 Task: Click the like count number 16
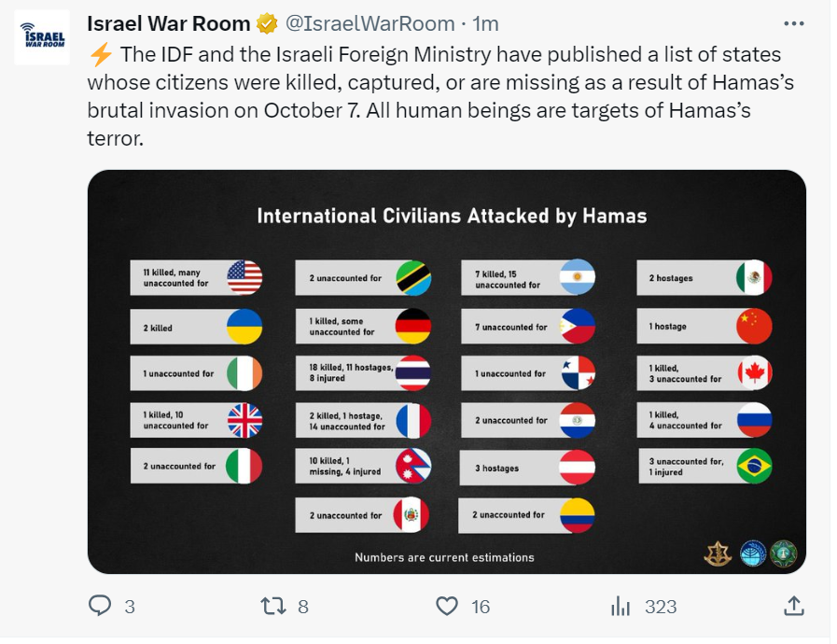[x=481, y=607]
